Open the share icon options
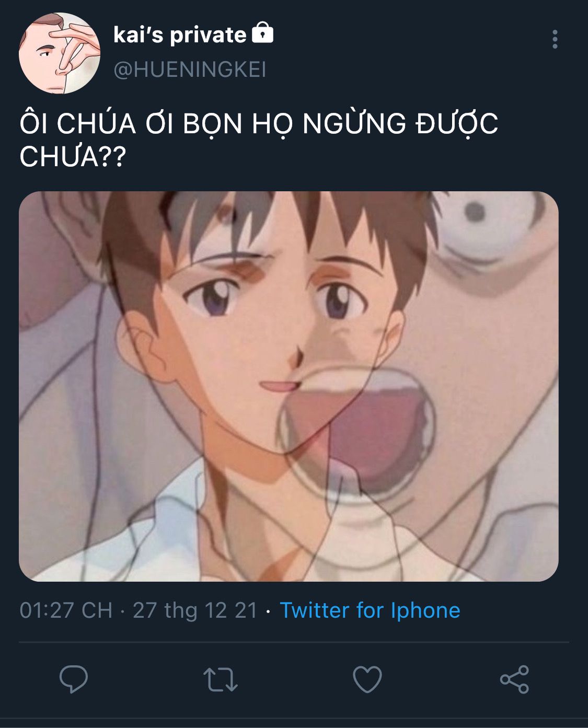This screenshot has width=588, height=728. [515, 679]
